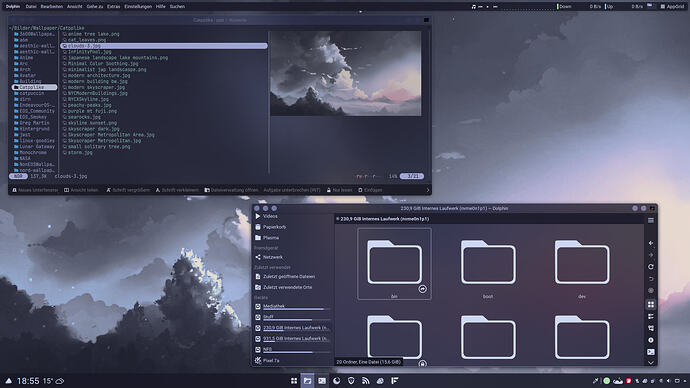This screenshot has width=690, height=388.
Task: Open the Datei menu in the top bar
Action: (31, 7)
